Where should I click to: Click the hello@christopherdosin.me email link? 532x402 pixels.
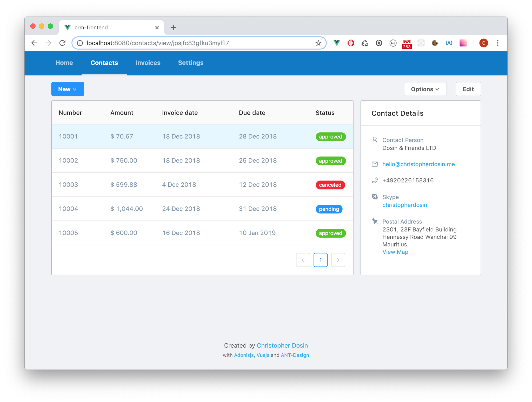tap(418, 164)
